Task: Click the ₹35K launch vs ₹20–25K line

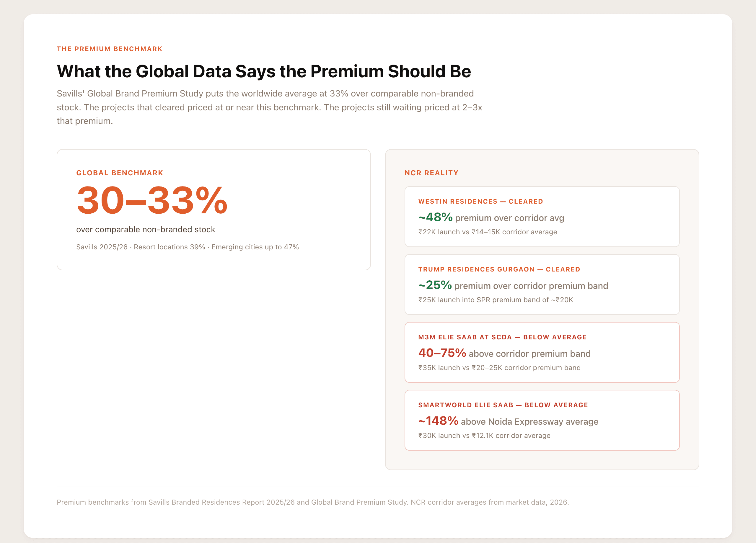Action: click(499, 368)
